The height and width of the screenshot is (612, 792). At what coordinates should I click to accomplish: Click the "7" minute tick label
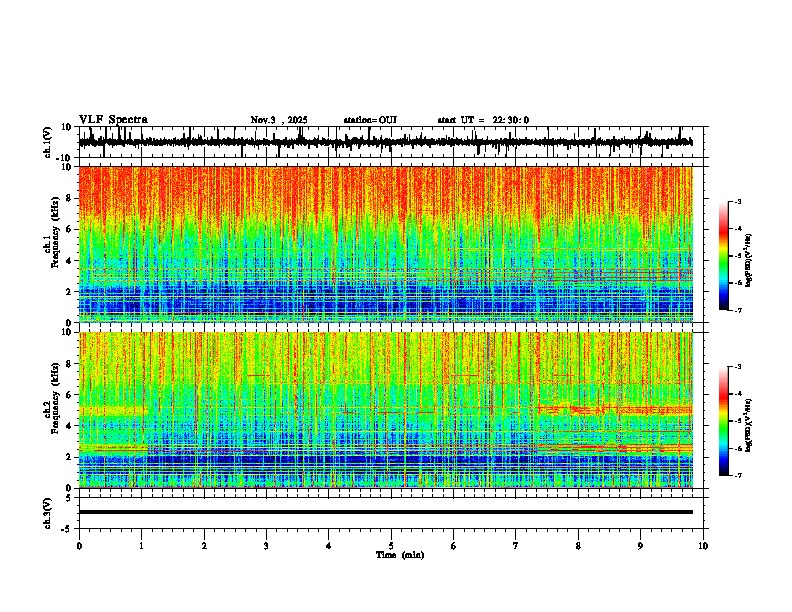pyautogui.click(x=516, y=546)
